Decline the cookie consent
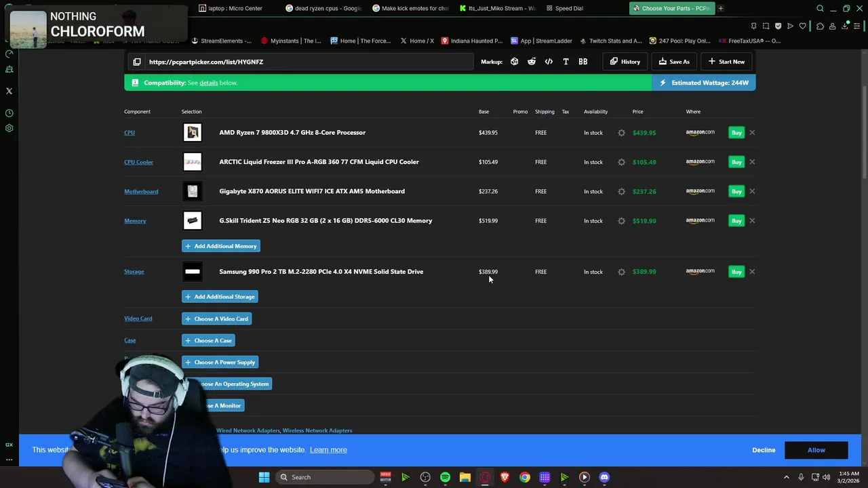868x488 pixels. (764, 450)
